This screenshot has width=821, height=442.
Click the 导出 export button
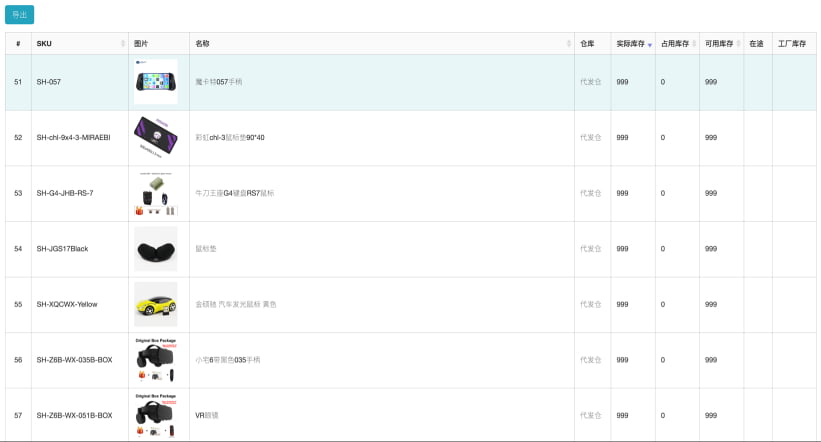(19, 15)
